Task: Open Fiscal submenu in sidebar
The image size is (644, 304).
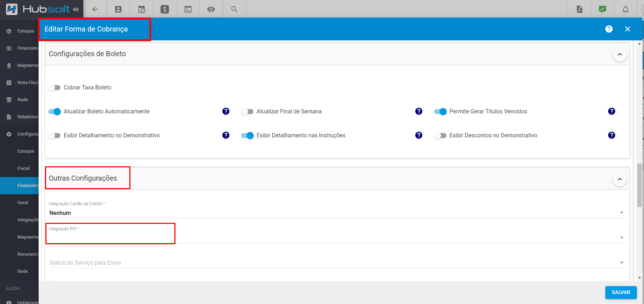Action: pyautogui.click(x=19, y=168)
